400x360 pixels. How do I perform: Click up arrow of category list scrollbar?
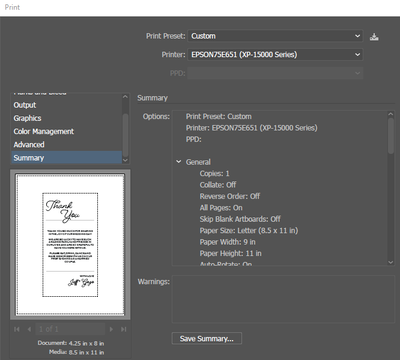[x=125, y=97]
